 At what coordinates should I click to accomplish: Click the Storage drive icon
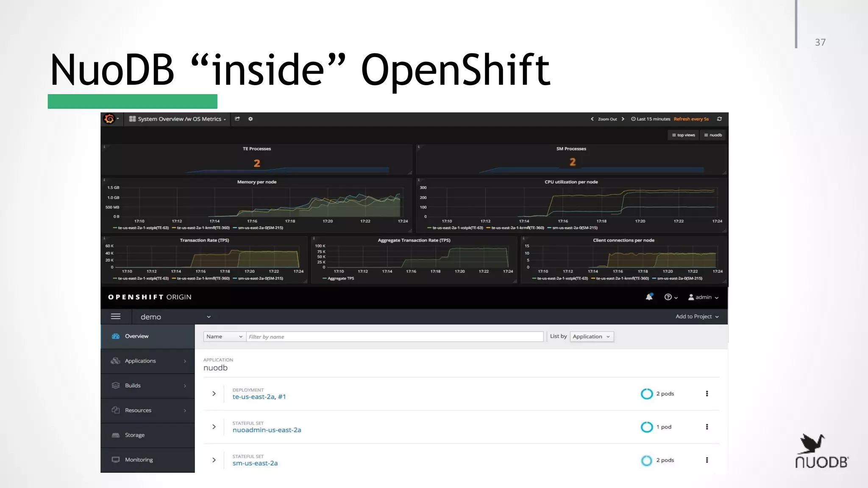coord(116,435)
